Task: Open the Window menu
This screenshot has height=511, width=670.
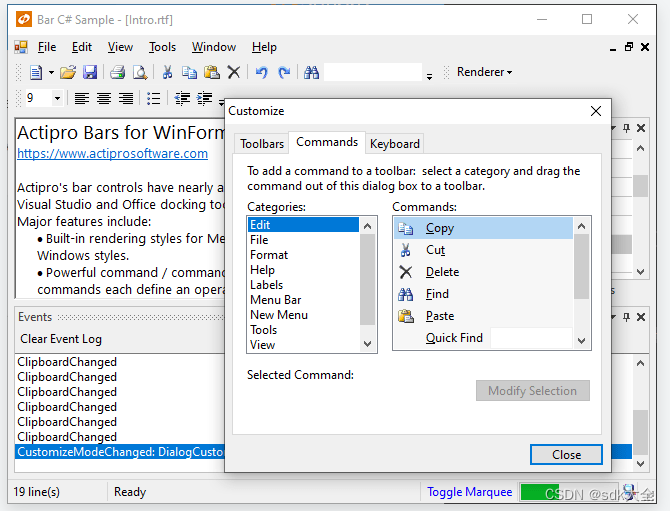Action: point(214,47)
